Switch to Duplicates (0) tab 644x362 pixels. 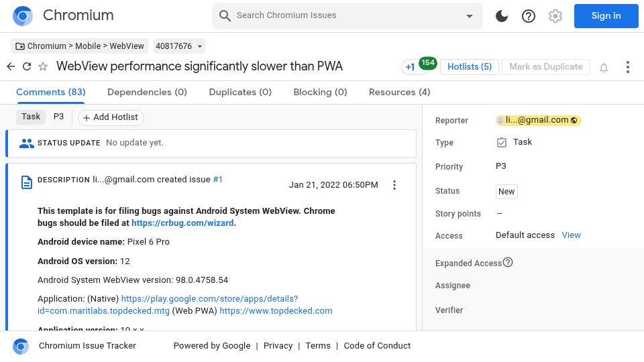[x=240, y=92]
